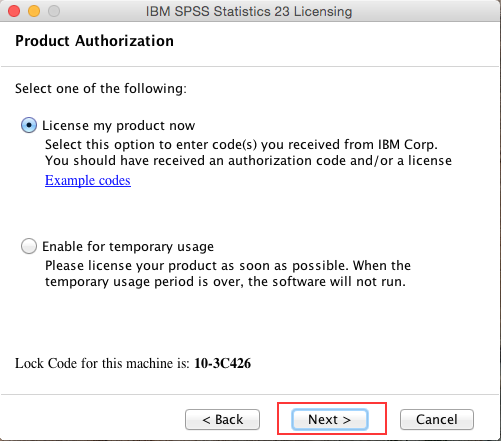Choose "Enable for temporary usage" radio option

coord(29,246)
